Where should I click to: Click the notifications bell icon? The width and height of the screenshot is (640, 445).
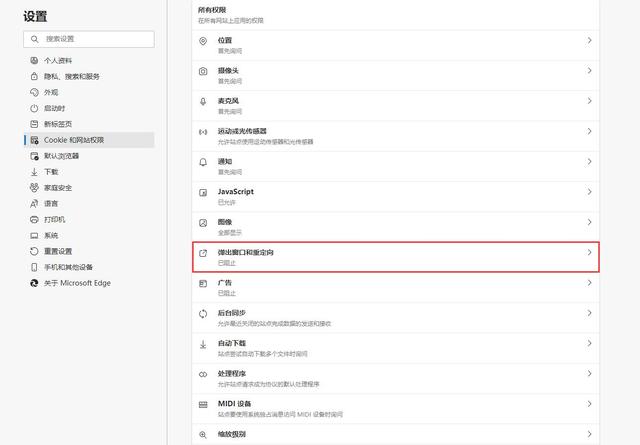[203, 162]
